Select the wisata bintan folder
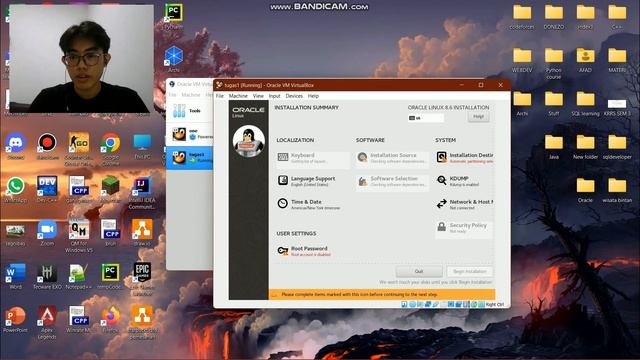This screenshot has width=640, height=360. (617, 190)
